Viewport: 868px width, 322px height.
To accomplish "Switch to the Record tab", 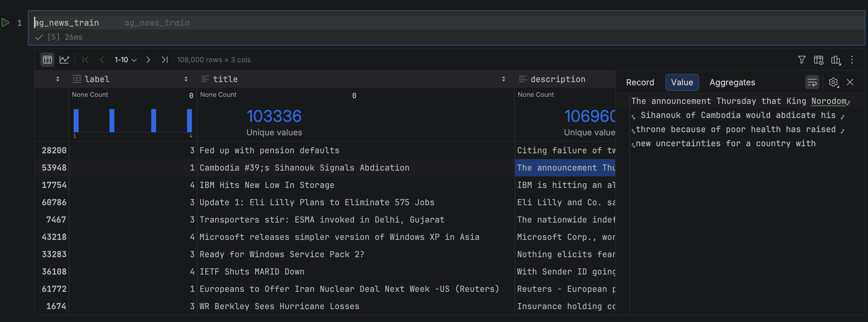I will [x=640, y=82].
